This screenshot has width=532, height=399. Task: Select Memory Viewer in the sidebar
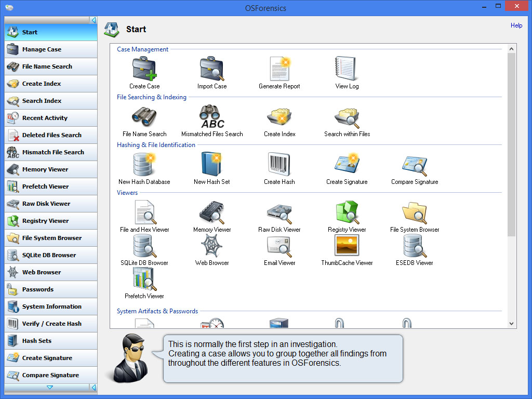(x=51, y=169)
